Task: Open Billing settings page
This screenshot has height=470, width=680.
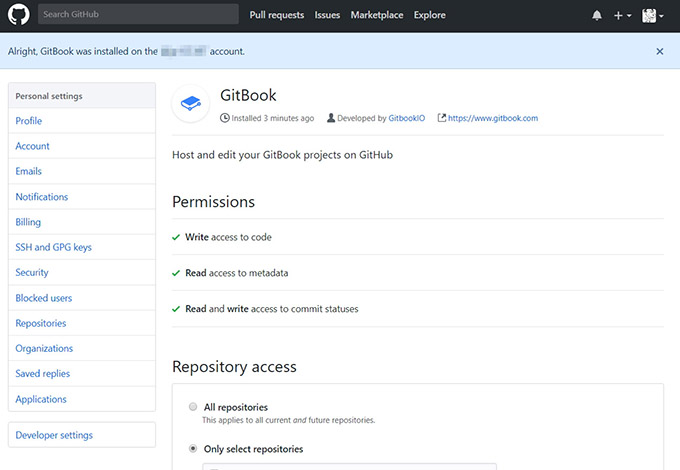Action: pos(82,222)
